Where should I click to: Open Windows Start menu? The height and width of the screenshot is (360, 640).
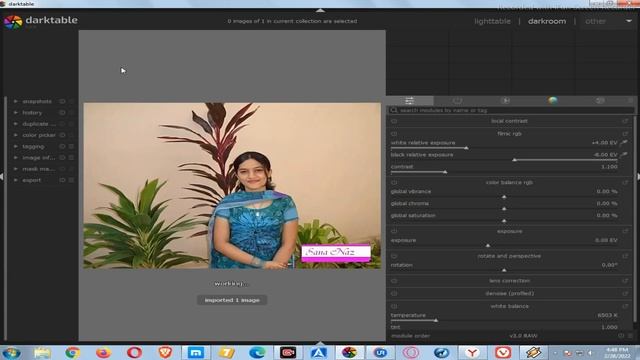[x=11, y=352]
